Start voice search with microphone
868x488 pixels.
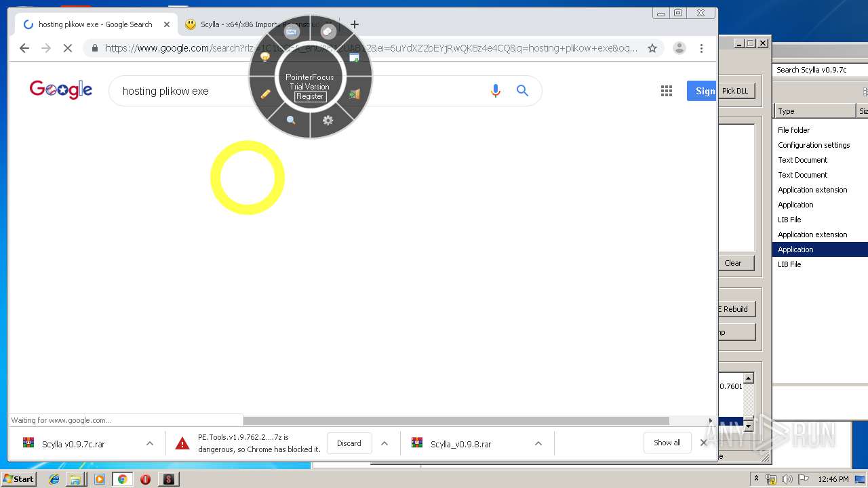pos(496,91)
